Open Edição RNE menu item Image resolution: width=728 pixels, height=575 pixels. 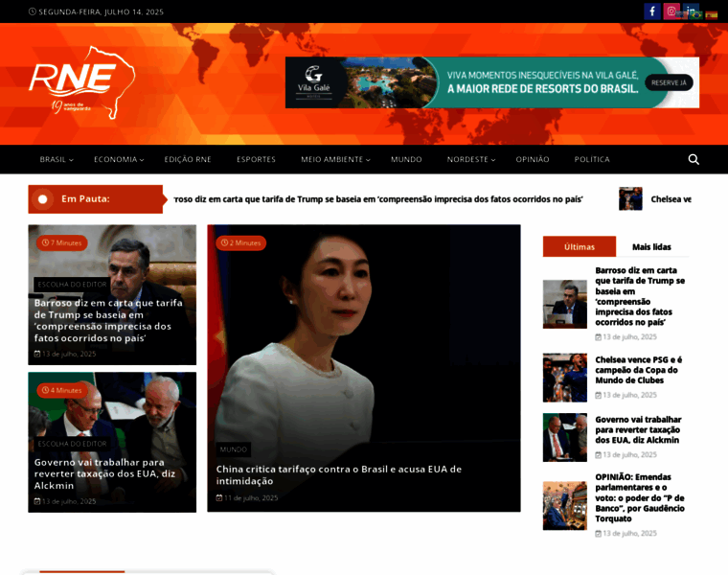pyautogui.click(x=188, y=159)
